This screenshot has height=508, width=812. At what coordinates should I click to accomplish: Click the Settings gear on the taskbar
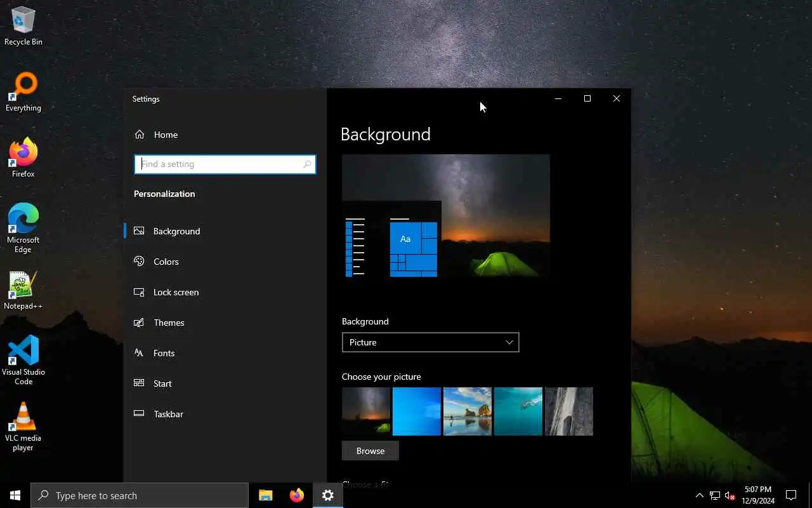[x=328, y=495]
